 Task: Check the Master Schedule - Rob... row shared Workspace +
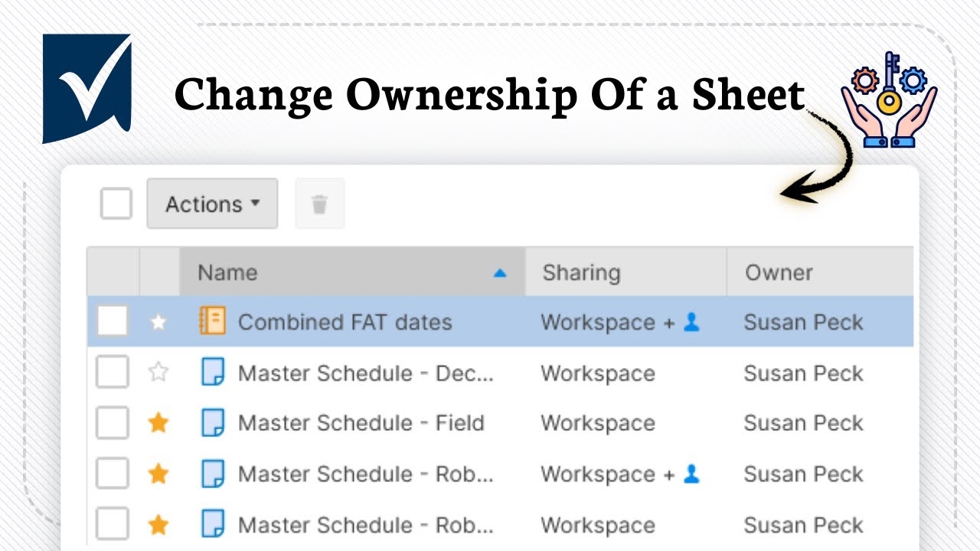point(113,474)
